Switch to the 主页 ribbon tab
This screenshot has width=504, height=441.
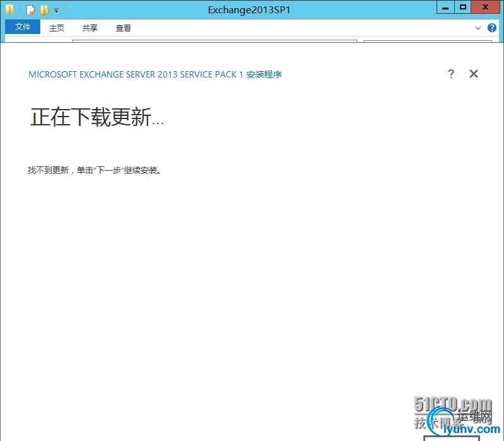(57, 28)
